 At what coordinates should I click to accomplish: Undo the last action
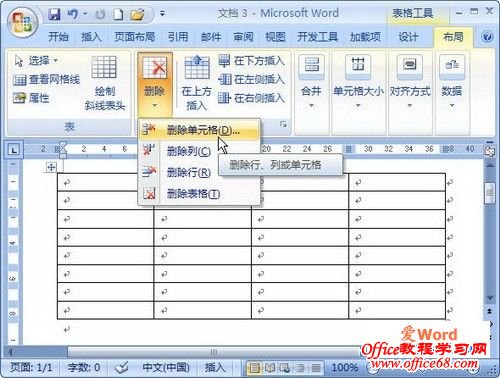click(73, 14)
